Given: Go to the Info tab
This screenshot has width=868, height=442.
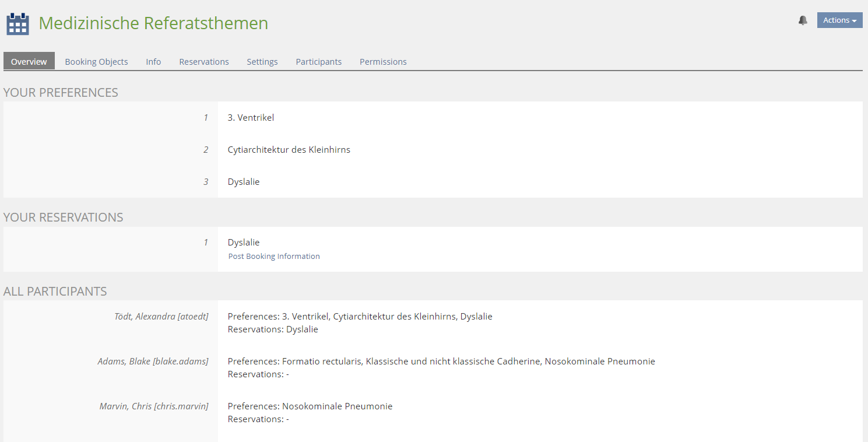Looking at the screenshot, I should click(x=153, y=61).
